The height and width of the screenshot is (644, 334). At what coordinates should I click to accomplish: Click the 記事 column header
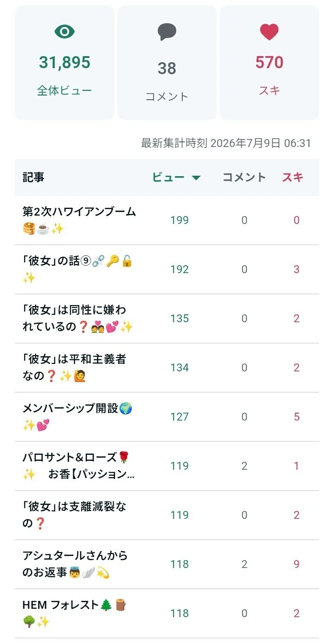click(33, 177)
